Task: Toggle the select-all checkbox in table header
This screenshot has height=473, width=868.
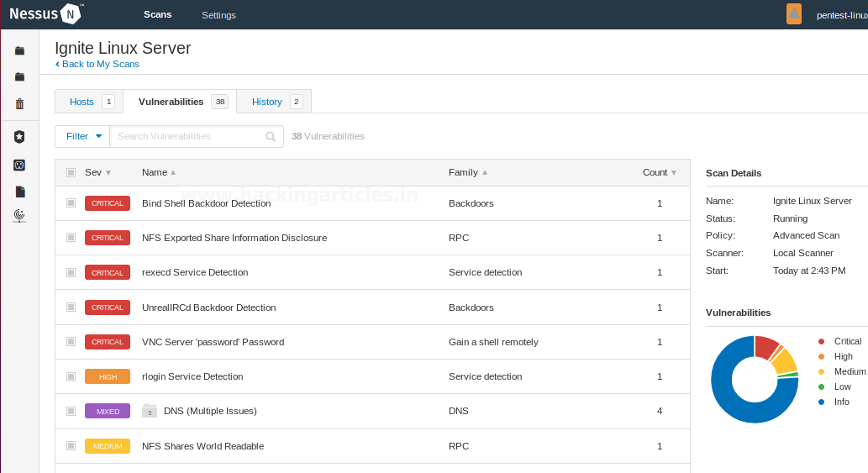Action: pos(71,172)
